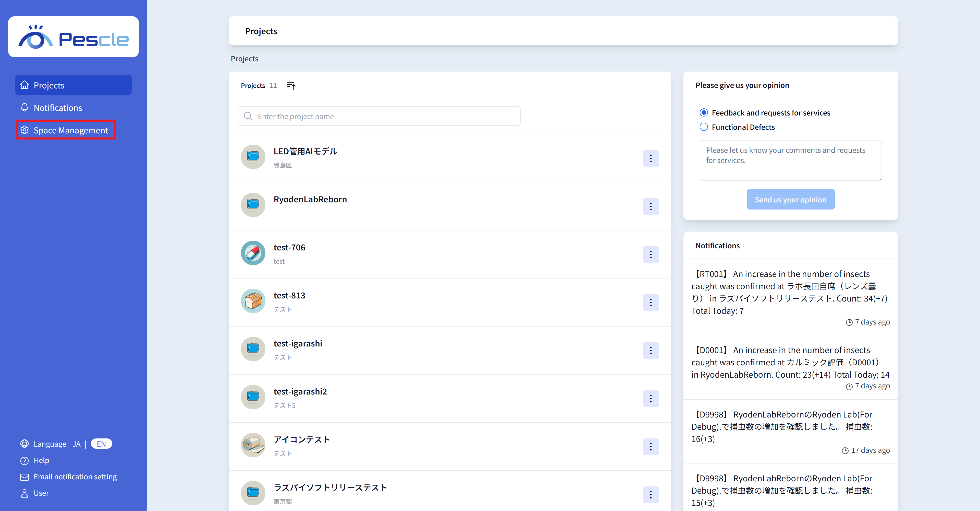
Task: Open Space Management in the sidebar
Action: pyautogui.click(x=71, y=130)
